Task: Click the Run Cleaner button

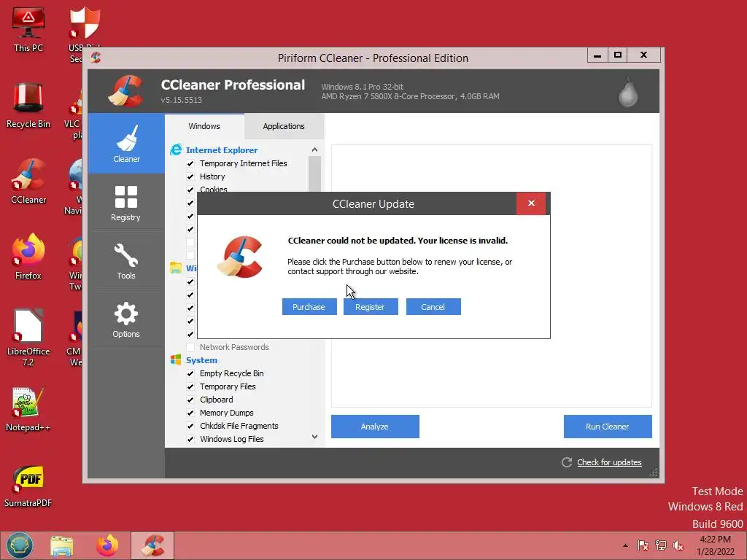Action: [x=608, y=427]
